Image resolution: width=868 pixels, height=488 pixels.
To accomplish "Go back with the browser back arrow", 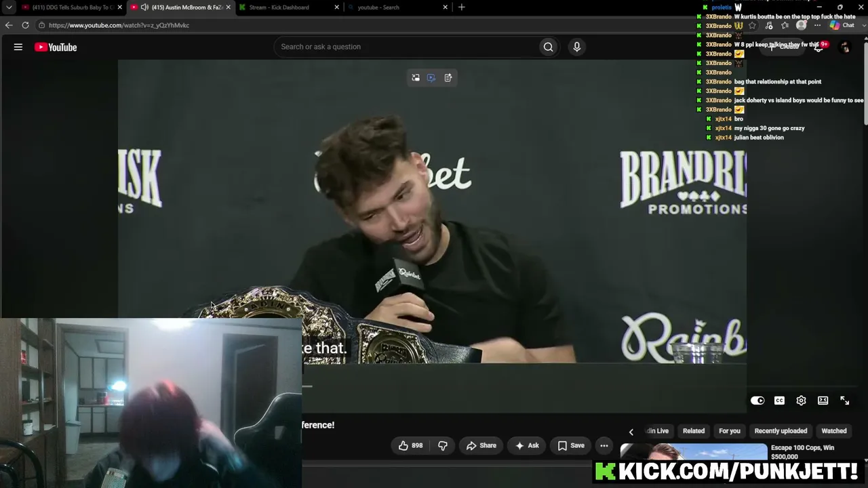I will point(9,25).
